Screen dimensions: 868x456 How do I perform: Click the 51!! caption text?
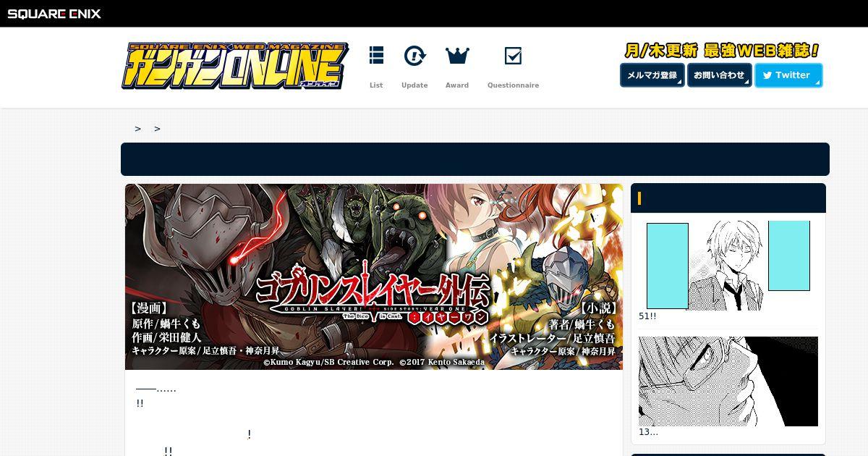647,316
